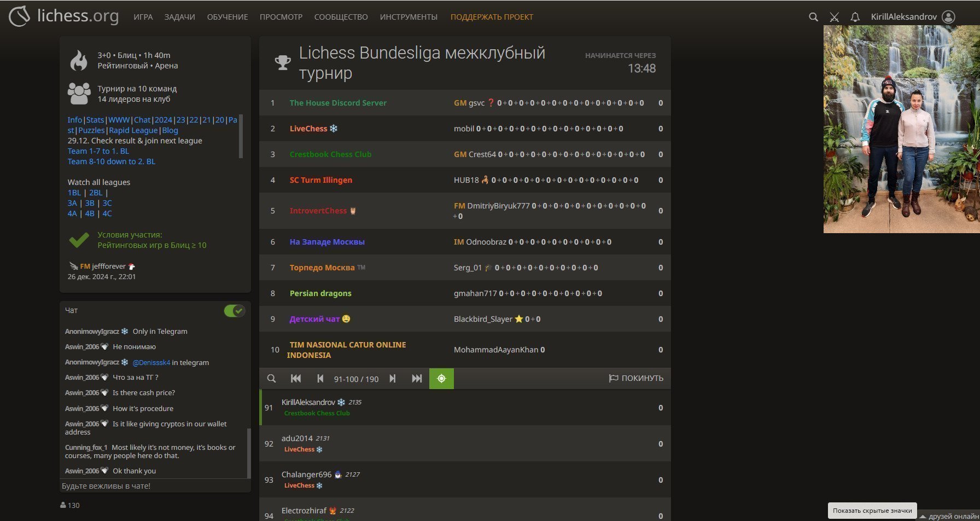
Task: Open Торпедо Москва team row
Action: (x=465, y=268)
